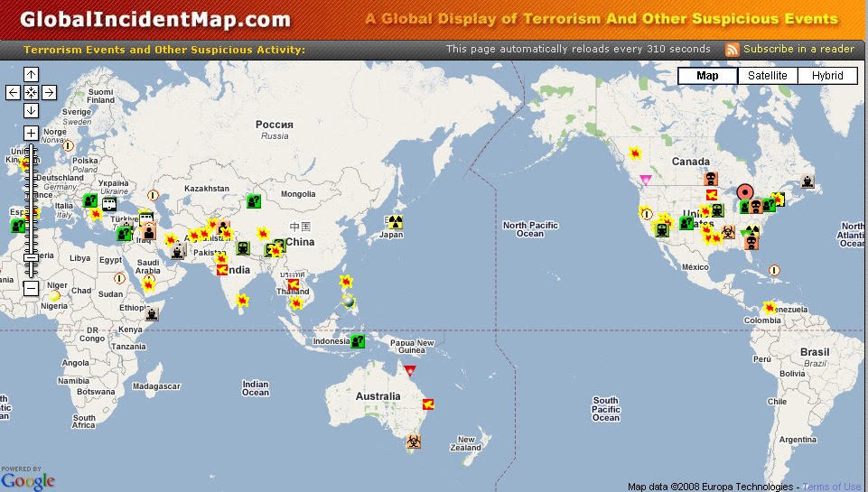Click the Google logo
The width and height of the screenshot is (868, 492).
28,480
